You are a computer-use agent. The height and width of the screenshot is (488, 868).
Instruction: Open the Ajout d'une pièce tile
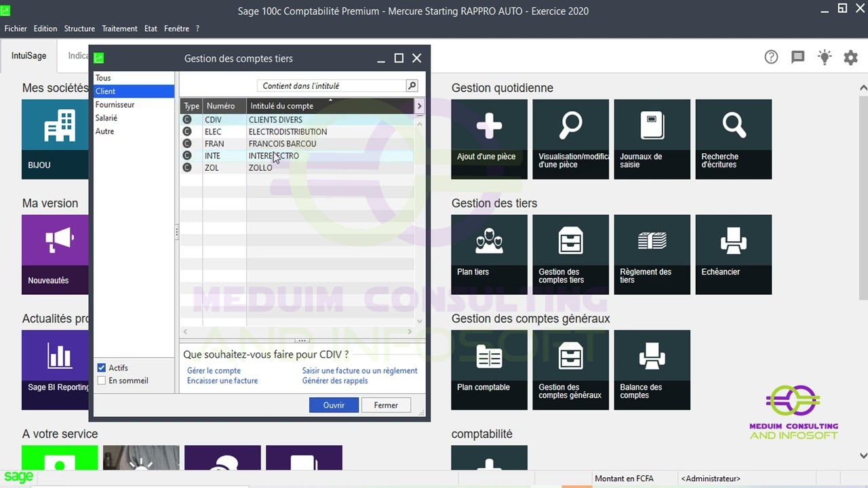click(x=489, y=139)
